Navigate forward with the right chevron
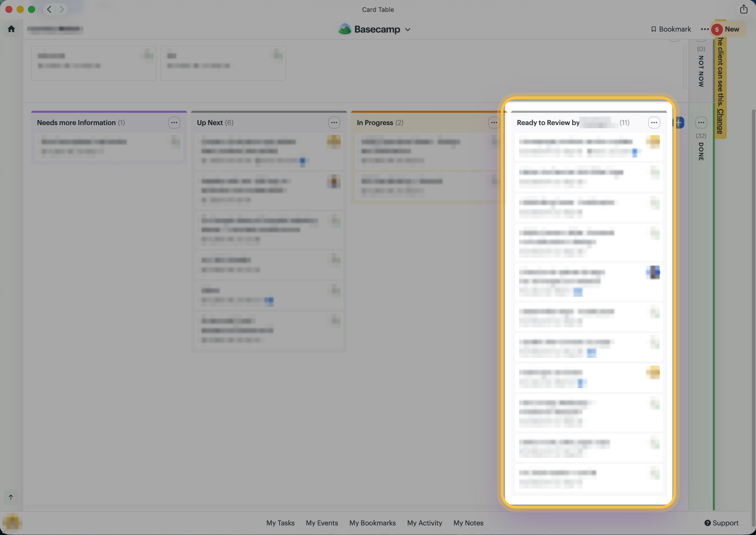 point(61,9)
